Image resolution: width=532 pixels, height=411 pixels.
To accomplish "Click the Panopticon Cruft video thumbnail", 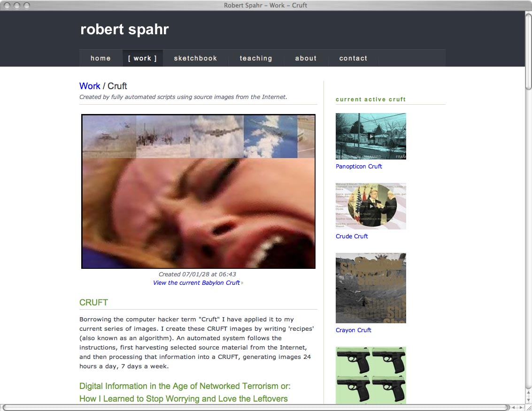I will (x=371, y=137).
